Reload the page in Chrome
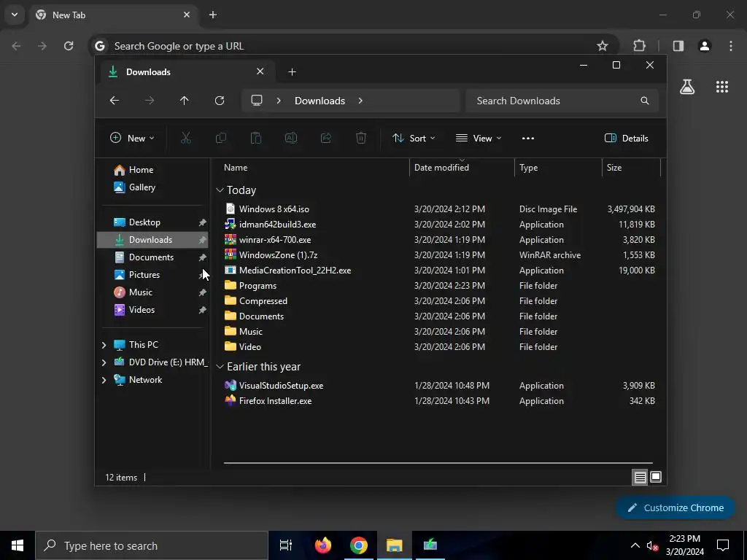Viewport: 747px width, 560px height. [69, 46]
